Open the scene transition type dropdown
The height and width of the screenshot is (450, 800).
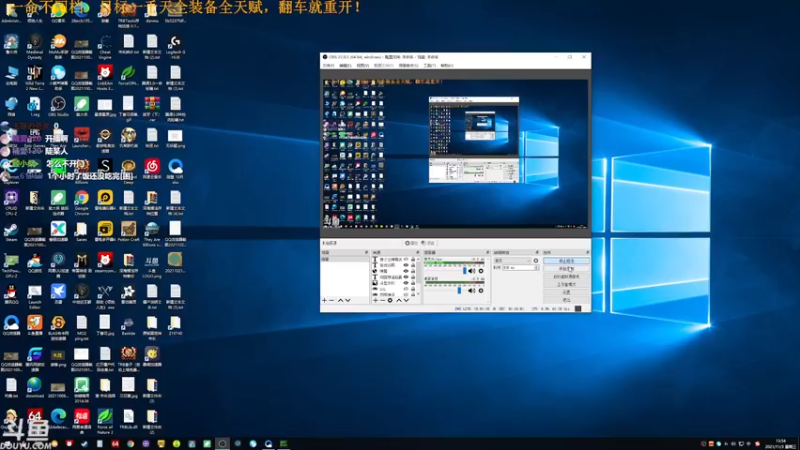(513, 260)
